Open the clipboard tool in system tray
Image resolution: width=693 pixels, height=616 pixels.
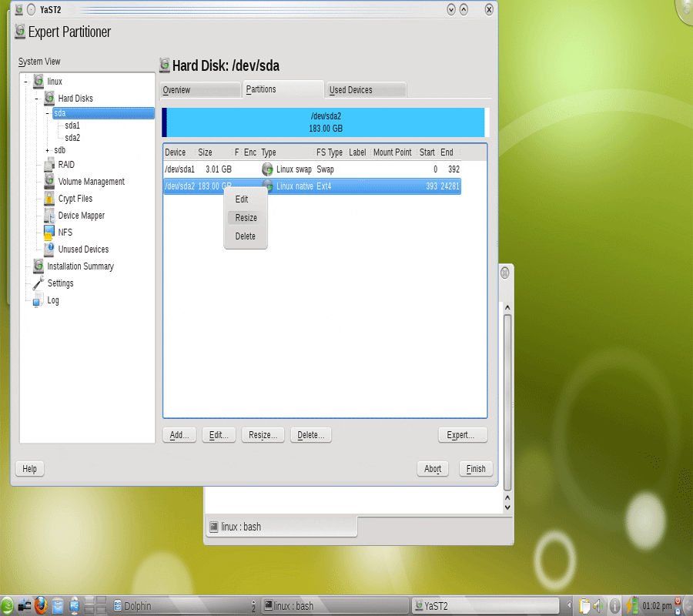point(584,606)
